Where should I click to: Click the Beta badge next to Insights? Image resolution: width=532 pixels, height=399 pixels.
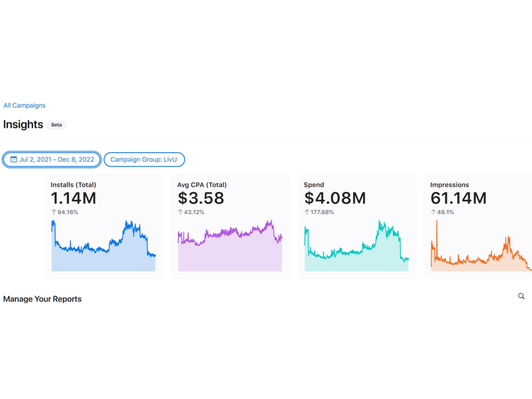56,125
